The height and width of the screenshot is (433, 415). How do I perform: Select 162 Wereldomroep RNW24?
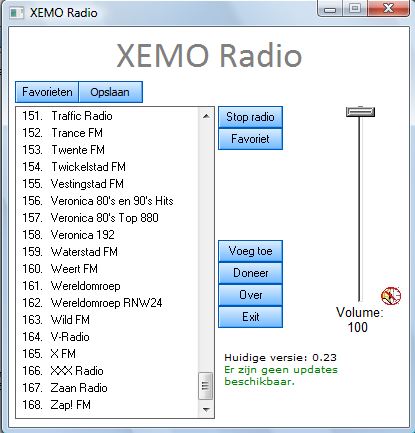click(107, 303)
